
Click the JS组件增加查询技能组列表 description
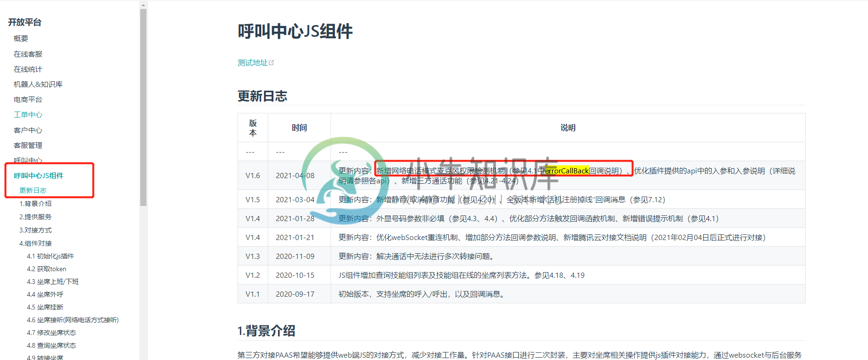(x=461, y=275)
